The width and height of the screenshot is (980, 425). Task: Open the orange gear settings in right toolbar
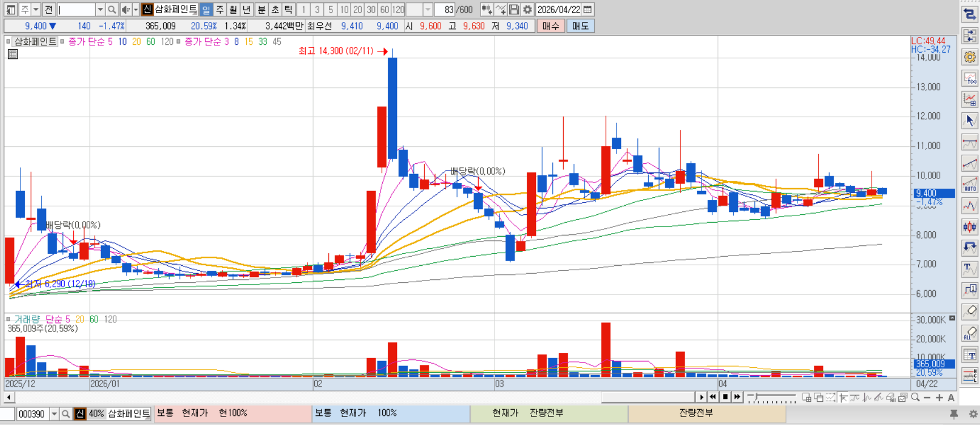click(970, 57)
